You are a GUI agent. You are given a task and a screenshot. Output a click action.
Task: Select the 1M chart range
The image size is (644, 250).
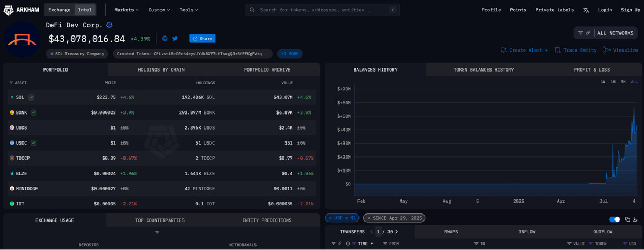click(613, 82)
